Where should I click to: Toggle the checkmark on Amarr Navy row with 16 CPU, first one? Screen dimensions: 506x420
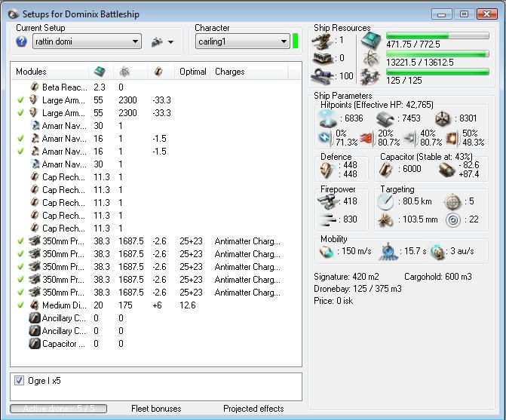click(20, 139)
